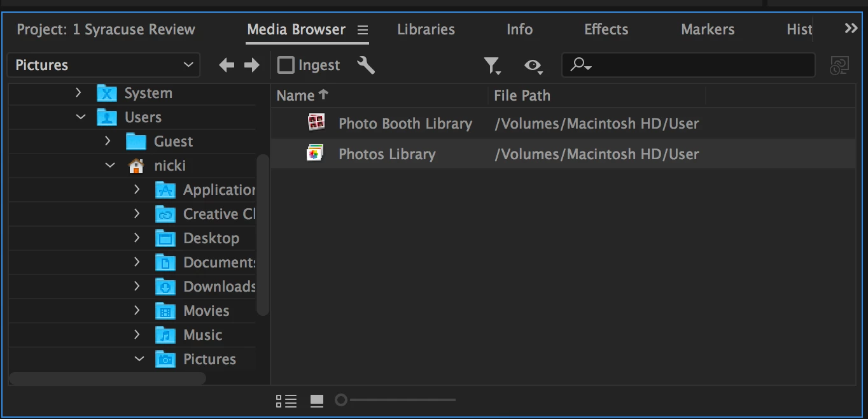Screen dimensions: 868x419
Task: Collapse the Pictures folder chevron
Action: pos(139,359)
